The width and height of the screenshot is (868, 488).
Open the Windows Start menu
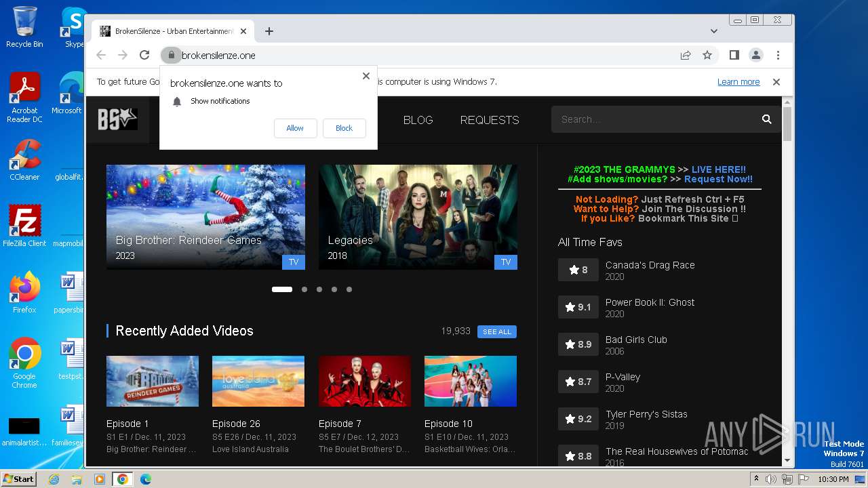18,479
